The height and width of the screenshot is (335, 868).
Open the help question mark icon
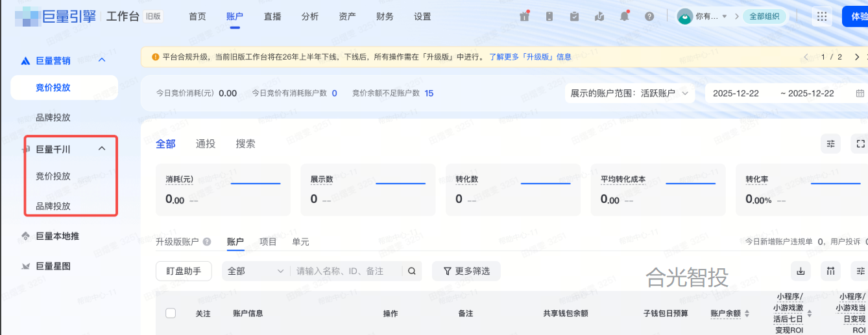[649, 16]
